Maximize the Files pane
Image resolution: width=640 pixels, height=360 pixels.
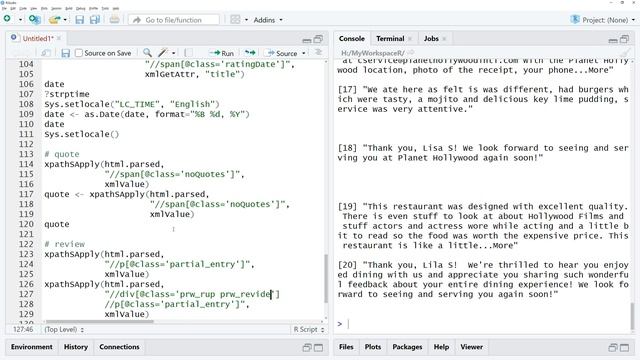tap(624, 347)
